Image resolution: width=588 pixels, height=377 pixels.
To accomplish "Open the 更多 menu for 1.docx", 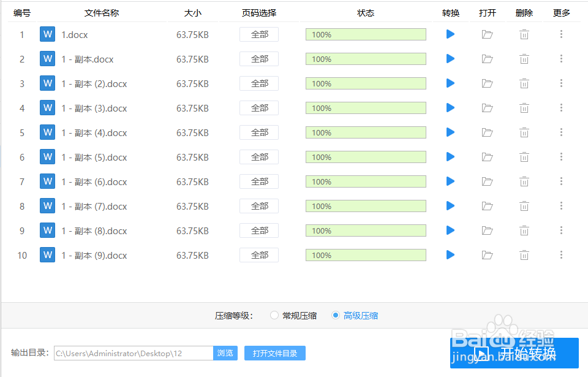I will [561, 34].
